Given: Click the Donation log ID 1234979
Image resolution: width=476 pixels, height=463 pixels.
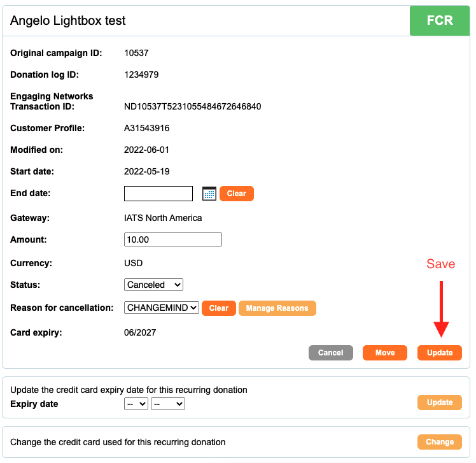Looking at the screenshot, I should click(141, 75).
